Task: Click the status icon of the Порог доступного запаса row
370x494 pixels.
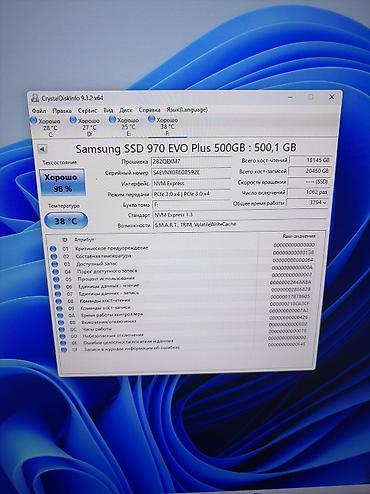Action: pos(56,272)
